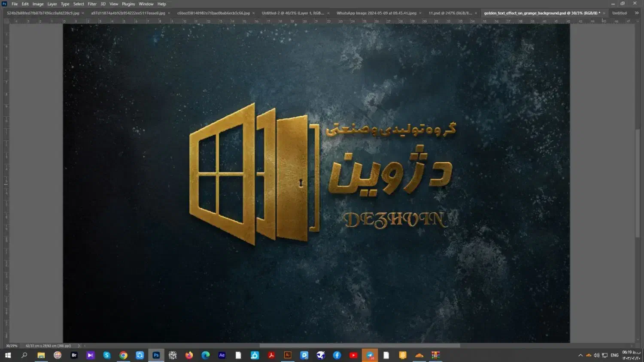Screen dimensions: 644x362
Task: Open Adobe Illustrator from the taskbar
Action: (x=288, y=355)
